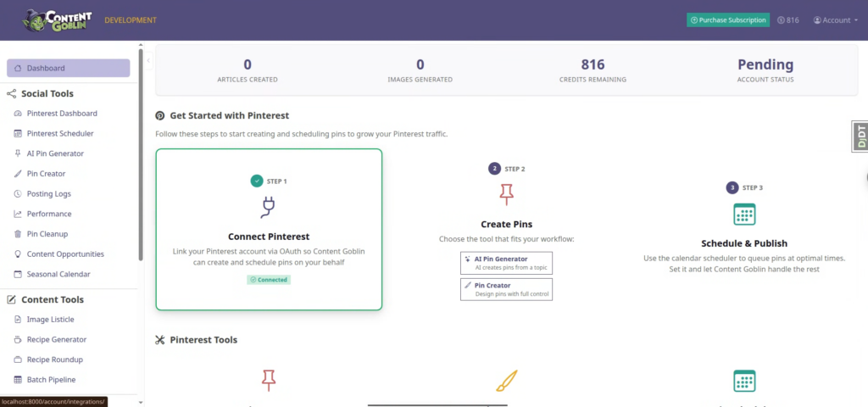Click the Content Goblin logo
868x407 pixels.
[x=57, y=20]
